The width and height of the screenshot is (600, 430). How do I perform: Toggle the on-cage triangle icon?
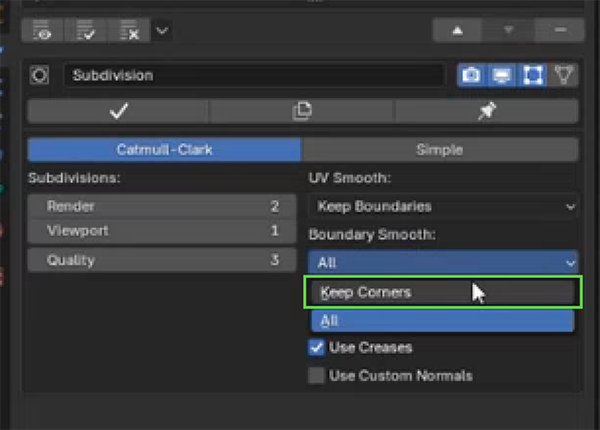563,75
